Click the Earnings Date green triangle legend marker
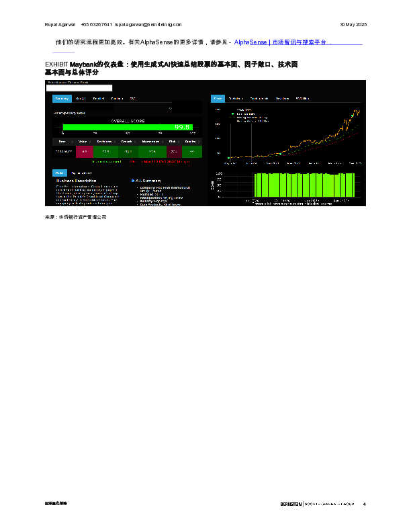Screen dimensions: 411x532 [232, 114]
